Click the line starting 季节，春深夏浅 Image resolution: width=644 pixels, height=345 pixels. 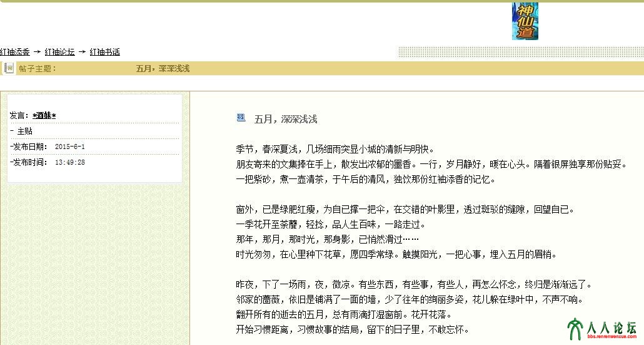point(335,149)
